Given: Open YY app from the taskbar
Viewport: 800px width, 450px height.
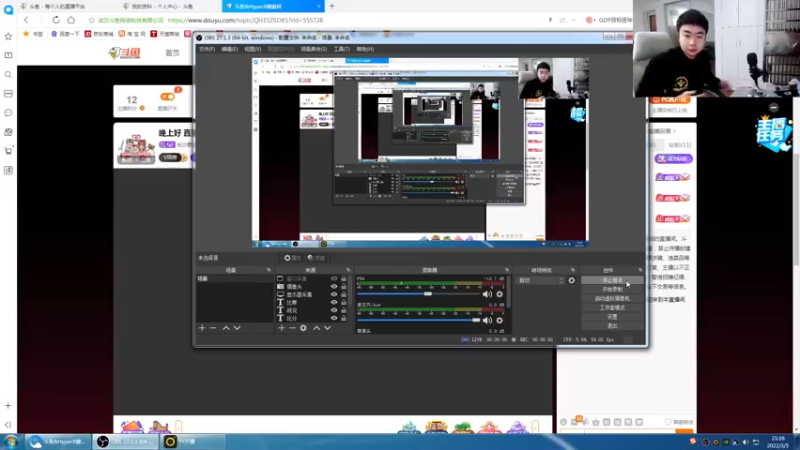Looking at the screenshot, I should click(194, 441).
